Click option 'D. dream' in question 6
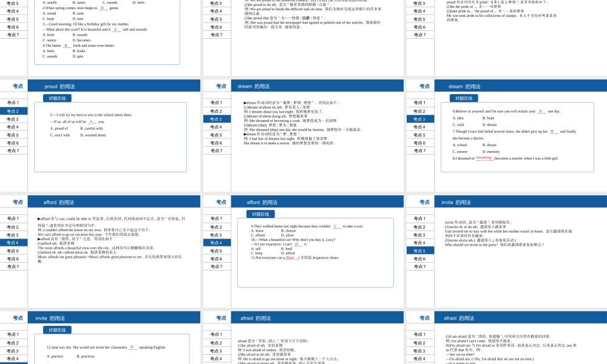The image size is (607, 364). click(x=490, y=124)
